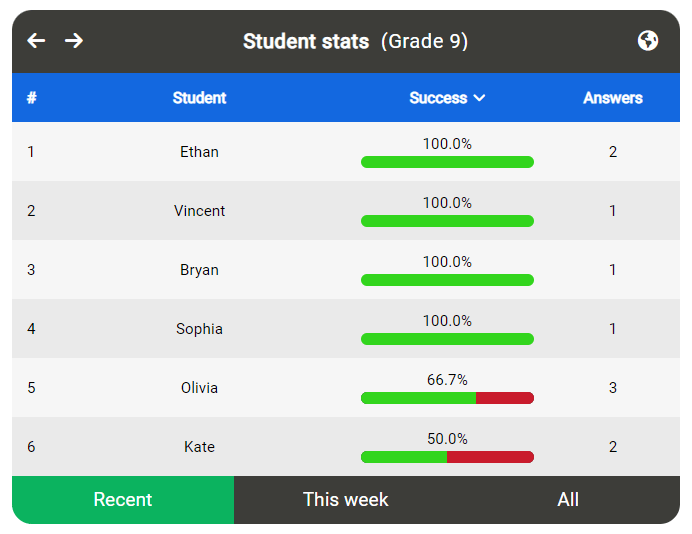Click Olivia's 66.7% success progress bar
692x534 pixels.
tap(447, 398)
